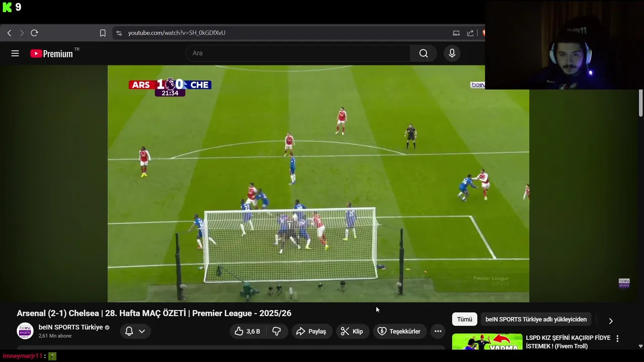Select the Tümü filter chip

coord(464,319)
